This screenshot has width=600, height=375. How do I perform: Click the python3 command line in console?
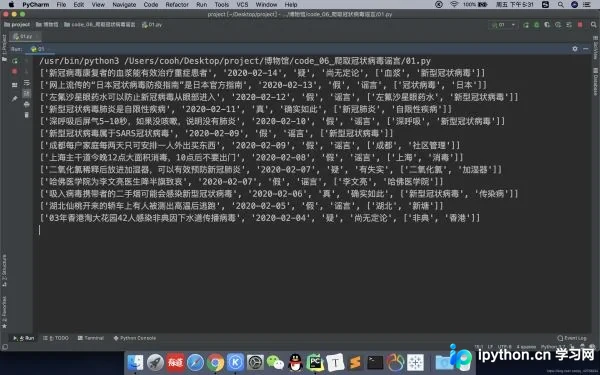[235, 61]
